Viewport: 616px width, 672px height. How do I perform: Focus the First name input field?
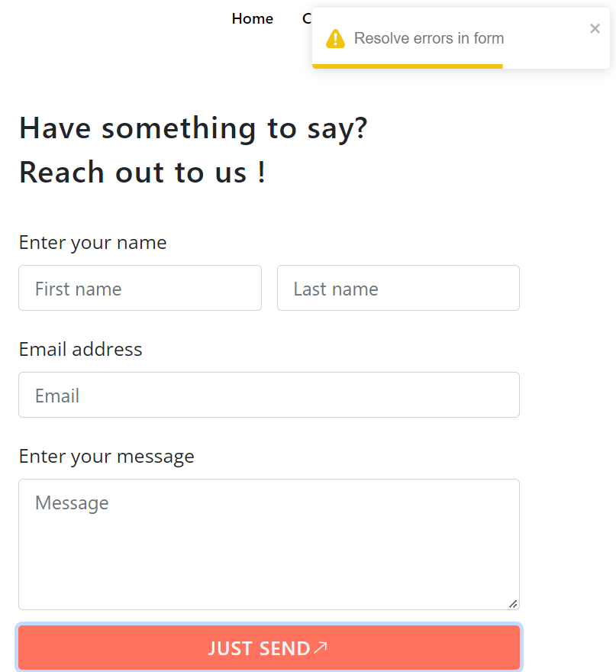[140, 288]
